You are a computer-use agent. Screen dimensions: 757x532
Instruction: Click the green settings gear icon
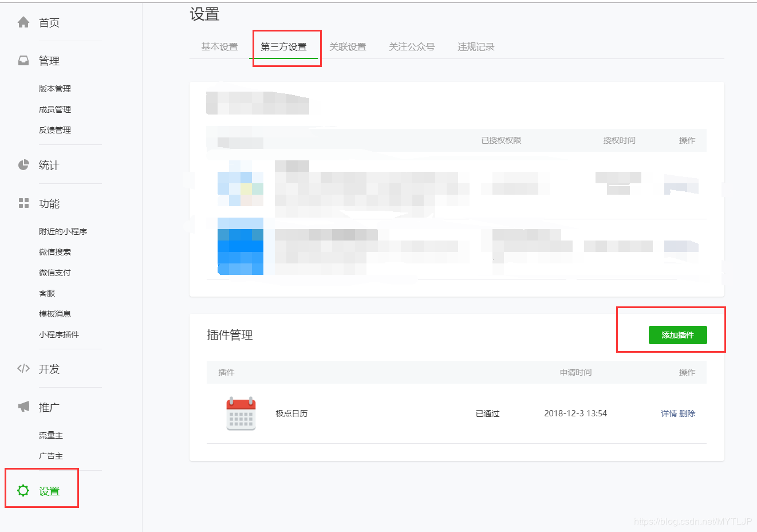coord(23,491)
